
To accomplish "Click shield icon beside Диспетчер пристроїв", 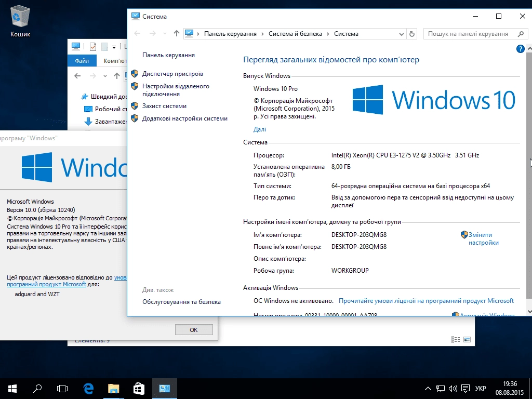I will point(135,74).
